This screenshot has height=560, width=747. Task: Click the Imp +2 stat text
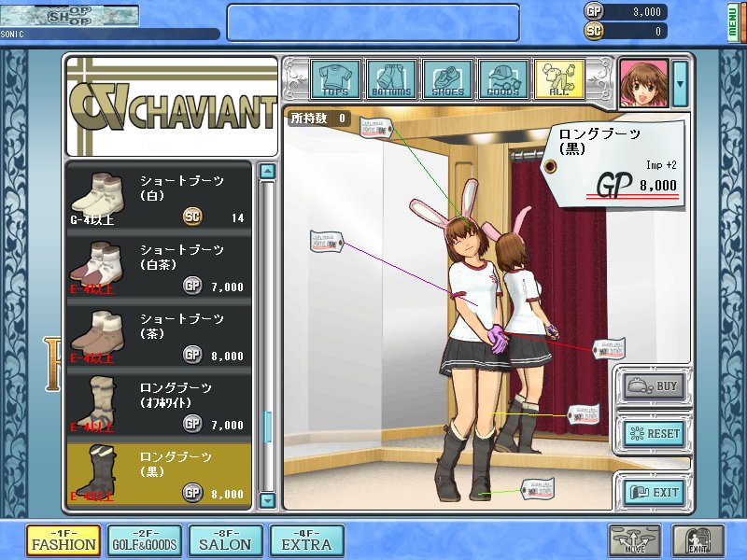point(661,165)
